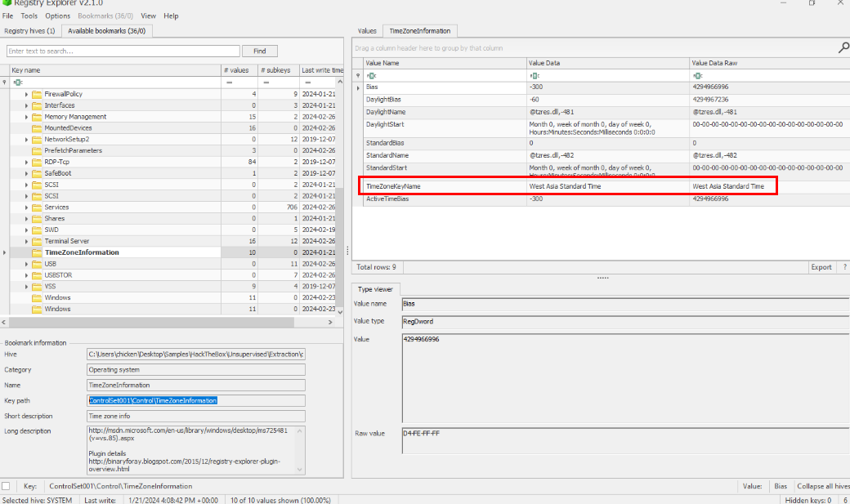Switch to the Values tab
The width and height of the screenshot is (850, 504).
tap(367, 31)
